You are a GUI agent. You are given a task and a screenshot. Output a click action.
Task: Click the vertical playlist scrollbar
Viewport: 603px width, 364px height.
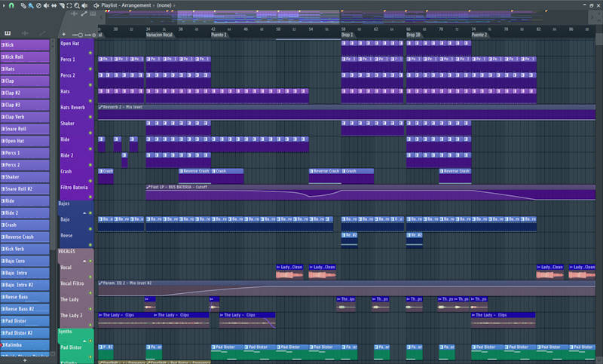click(x=598, y=38)
